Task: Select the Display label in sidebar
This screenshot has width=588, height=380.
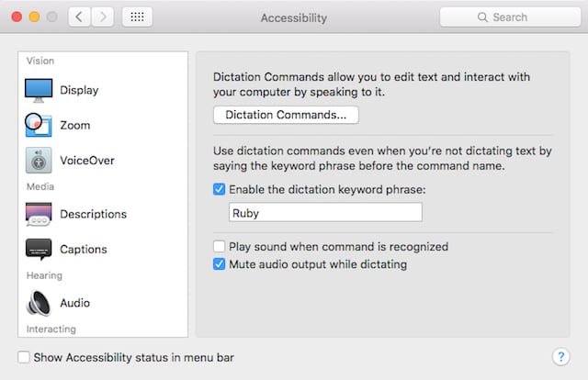Action: pos(79,90)
